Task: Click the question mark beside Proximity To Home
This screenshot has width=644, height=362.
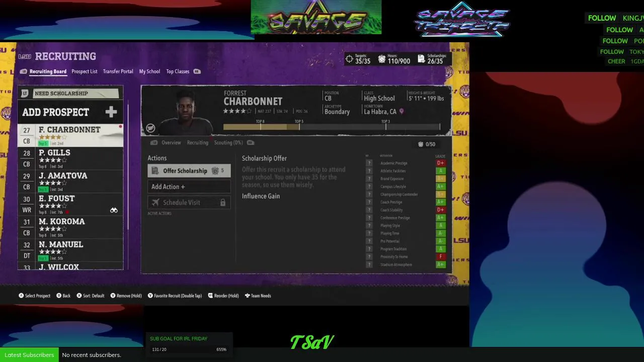Action: coord(369,257)
